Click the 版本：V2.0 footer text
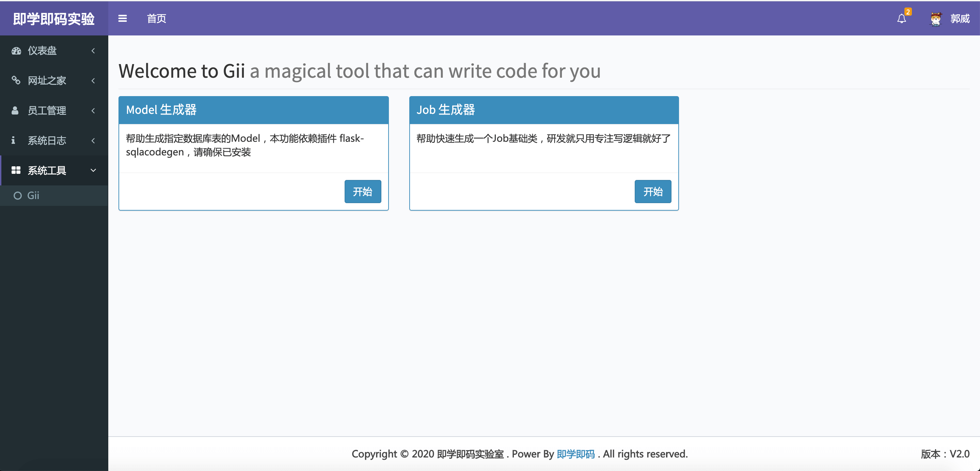 coord(945,454)
